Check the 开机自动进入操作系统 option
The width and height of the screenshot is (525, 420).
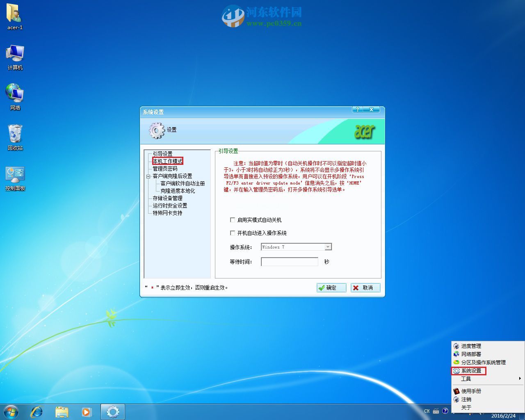pyautogui.click(x=233, y=233)
